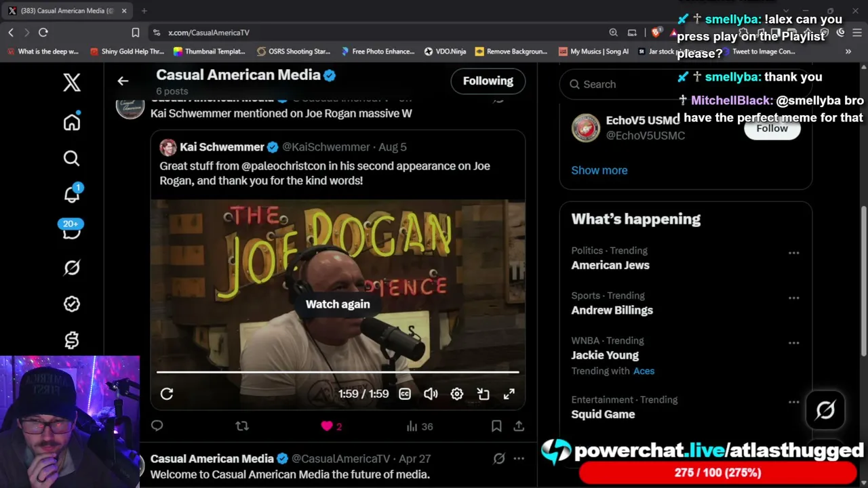Open more options for American Jews trend

[793, 253]
